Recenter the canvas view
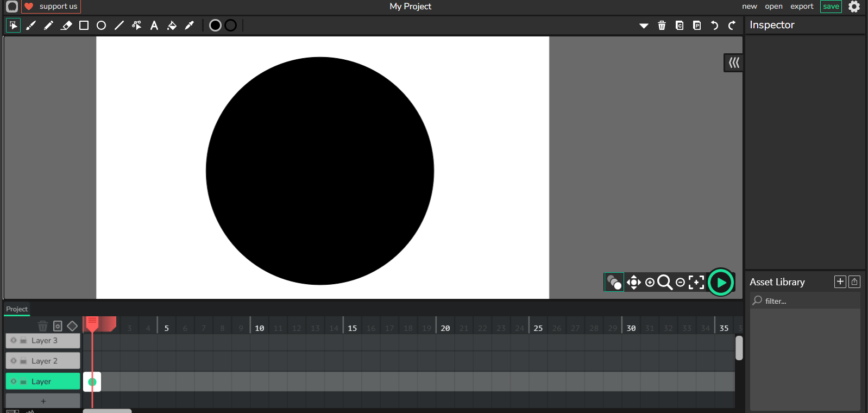 696,283
